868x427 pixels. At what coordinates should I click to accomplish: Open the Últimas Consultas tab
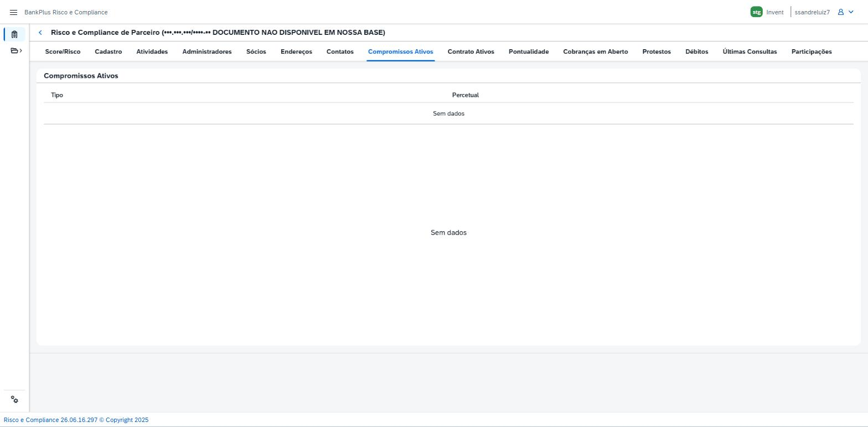[x=750, y=51]
